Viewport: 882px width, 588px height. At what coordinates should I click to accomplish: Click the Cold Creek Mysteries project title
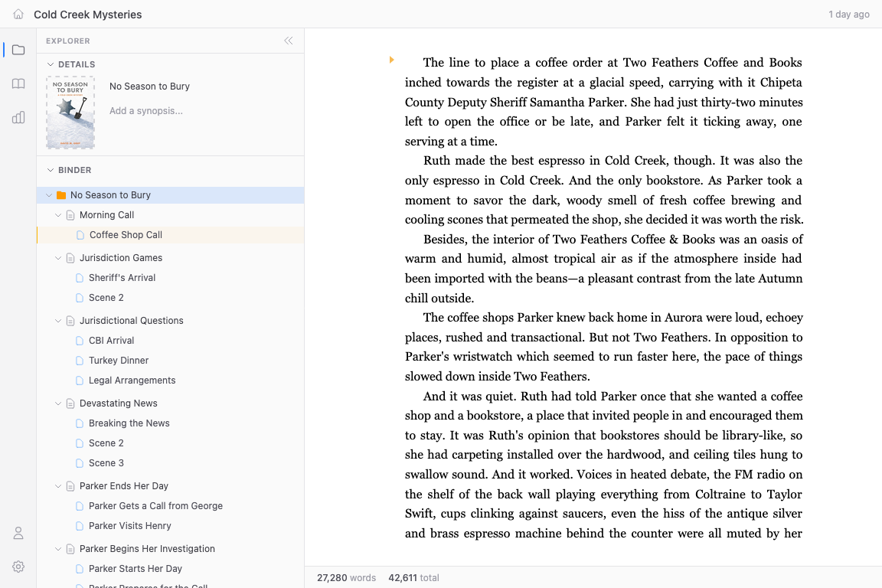tap(87, 14)
